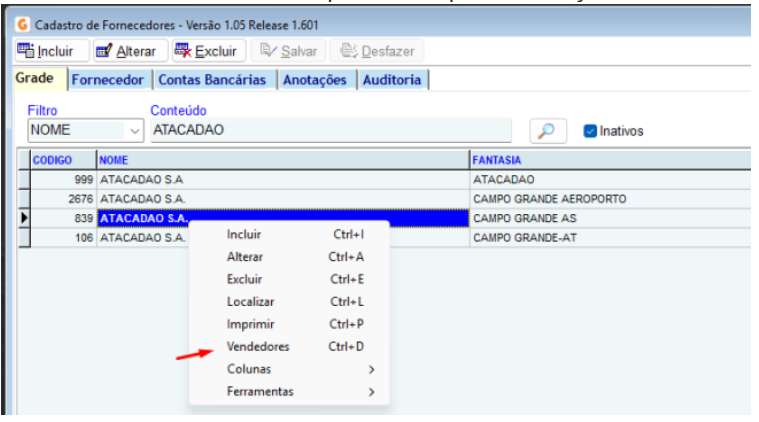The height and width of the screenshot is (422, 759).
Task: Switch to the Contas Bancárias tab
Action: [x=212, y=80]
